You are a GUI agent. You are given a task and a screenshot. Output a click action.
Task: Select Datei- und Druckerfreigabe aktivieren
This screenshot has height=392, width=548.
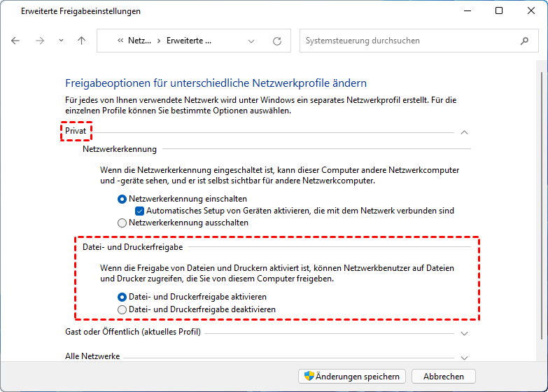pos(122,297)
